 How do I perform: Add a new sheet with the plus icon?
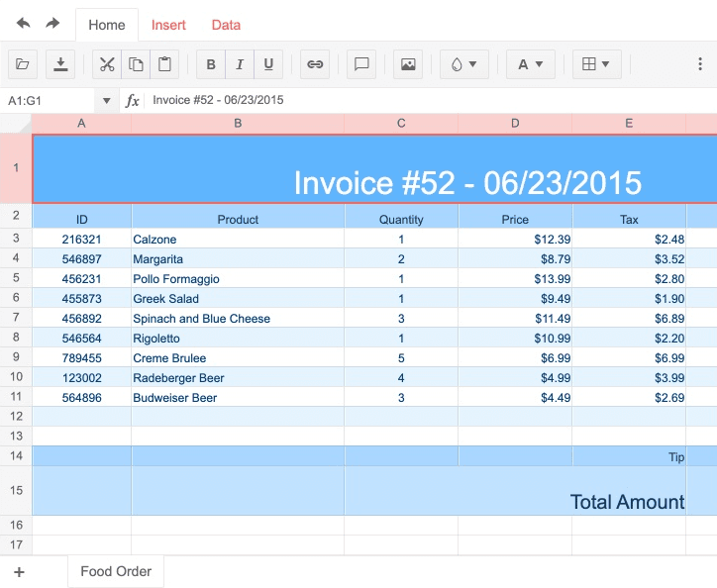pyautogui.click(x=19, y=572)
